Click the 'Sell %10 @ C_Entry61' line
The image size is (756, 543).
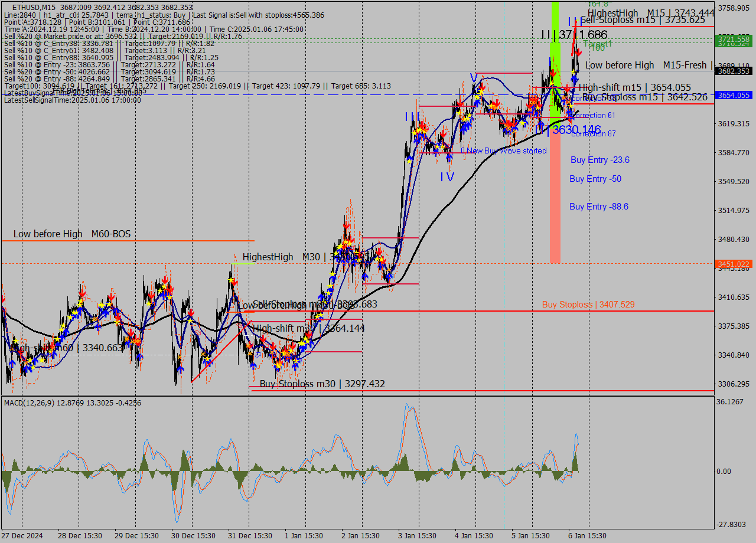(x=105, y=50)
